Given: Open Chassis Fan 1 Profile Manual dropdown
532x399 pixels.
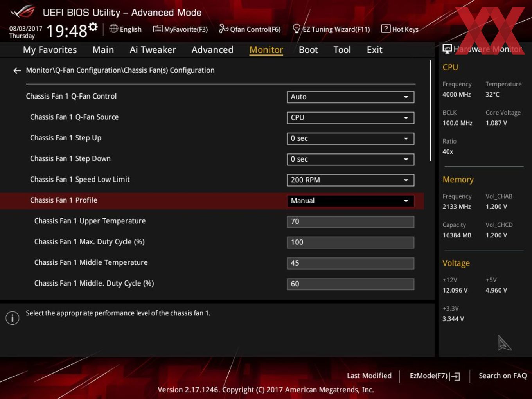Looking at the screenshot, I should click(350, 201).
